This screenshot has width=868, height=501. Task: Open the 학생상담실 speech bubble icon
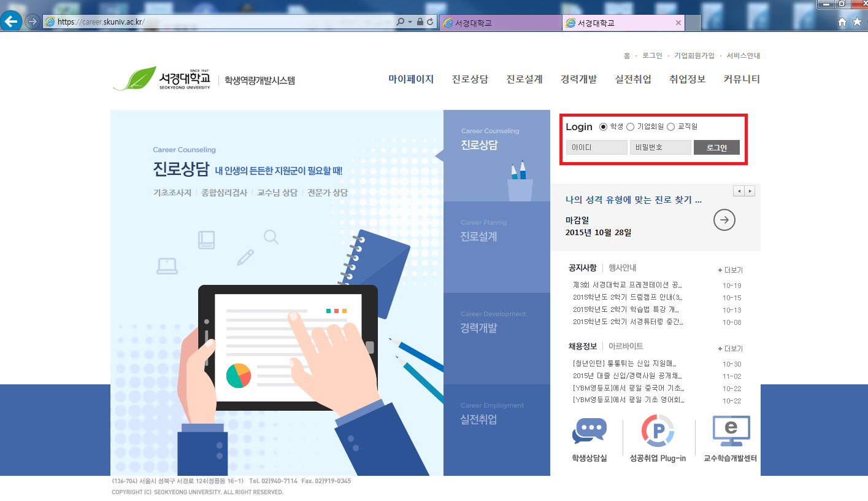click(x=589, y=430)
